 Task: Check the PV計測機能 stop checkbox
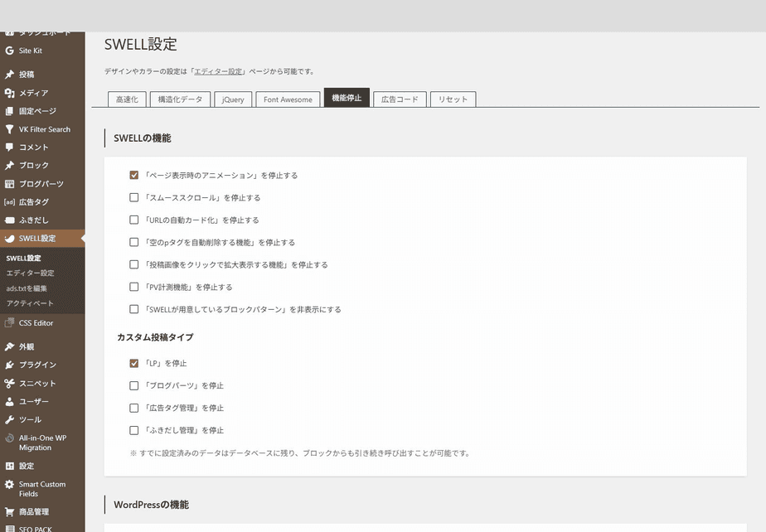pos(133,287)
